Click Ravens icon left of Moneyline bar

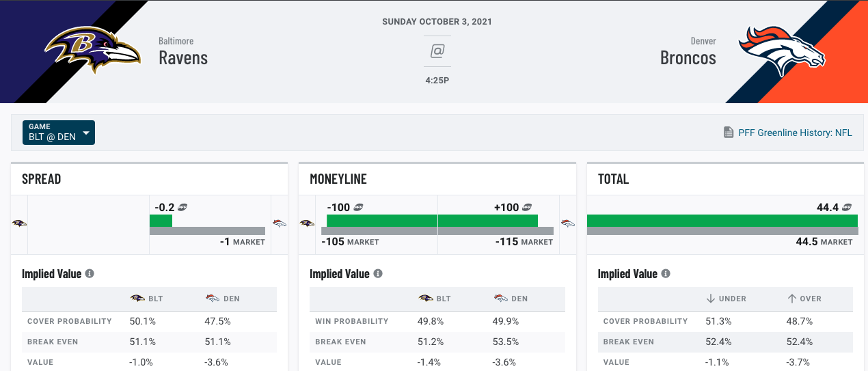(x=307, y=223)
